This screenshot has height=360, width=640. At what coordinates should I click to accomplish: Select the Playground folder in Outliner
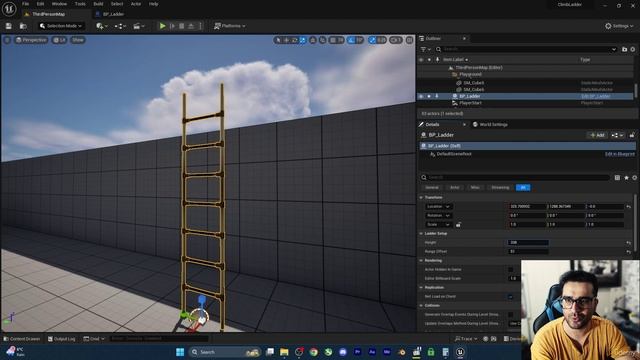(x=470, y=74)
